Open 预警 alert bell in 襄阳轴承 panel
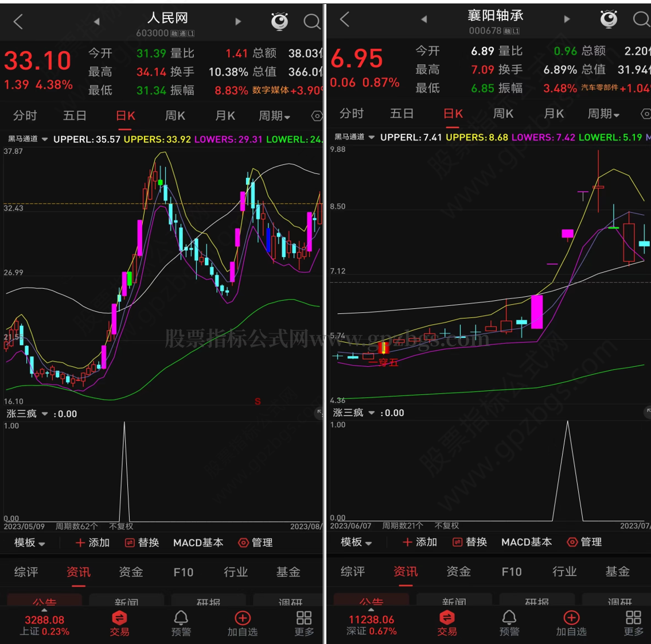The width and height of the screenshot is (651, 644). point(509,623)
